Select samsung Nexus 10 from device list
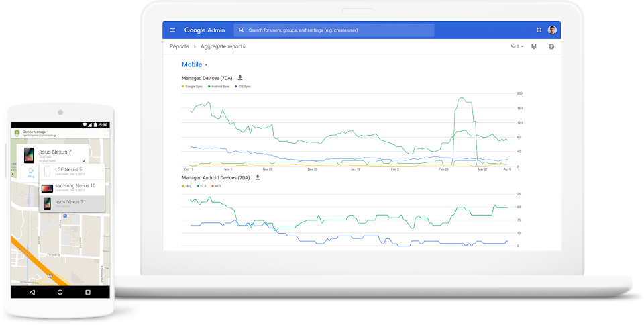 tap(72, 188)
